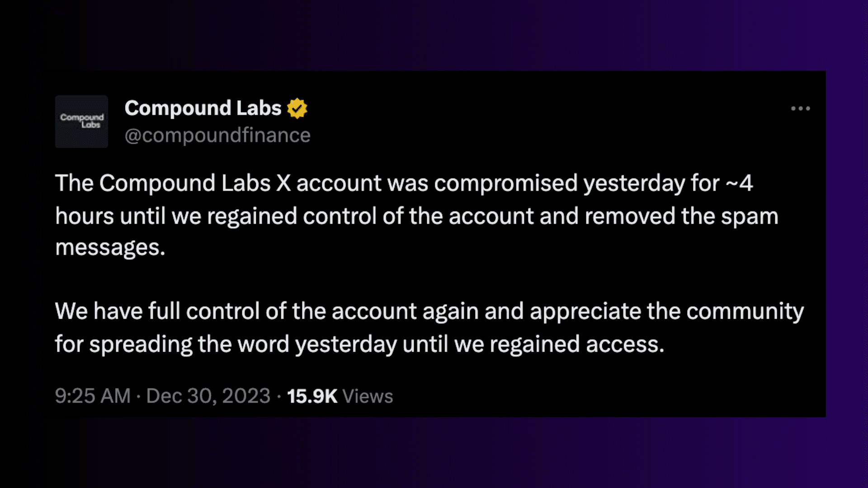This screenshot has height=488, width=868.
Task: Click the word "messages." in the tweet
Action: (110, 248)
